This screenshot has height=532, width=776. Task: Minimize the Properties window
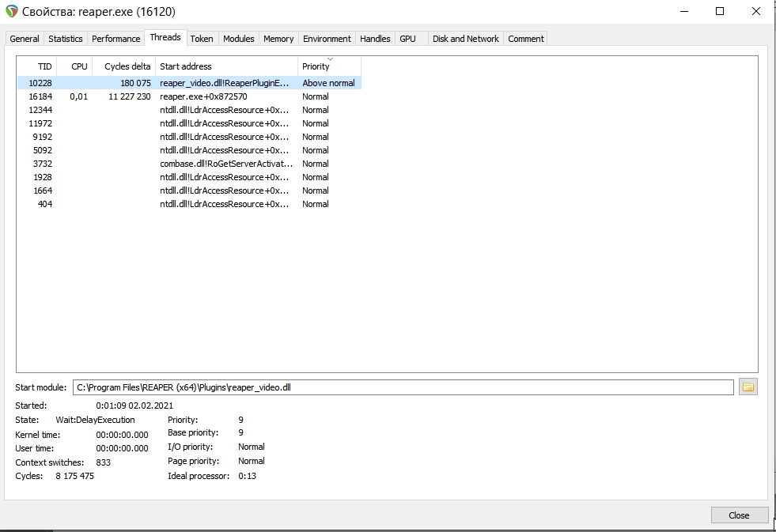[684, 11]
